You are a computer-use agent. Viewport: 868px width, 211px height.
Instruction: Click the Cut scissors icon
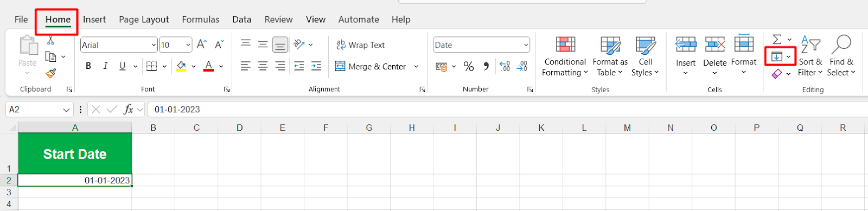50,41
